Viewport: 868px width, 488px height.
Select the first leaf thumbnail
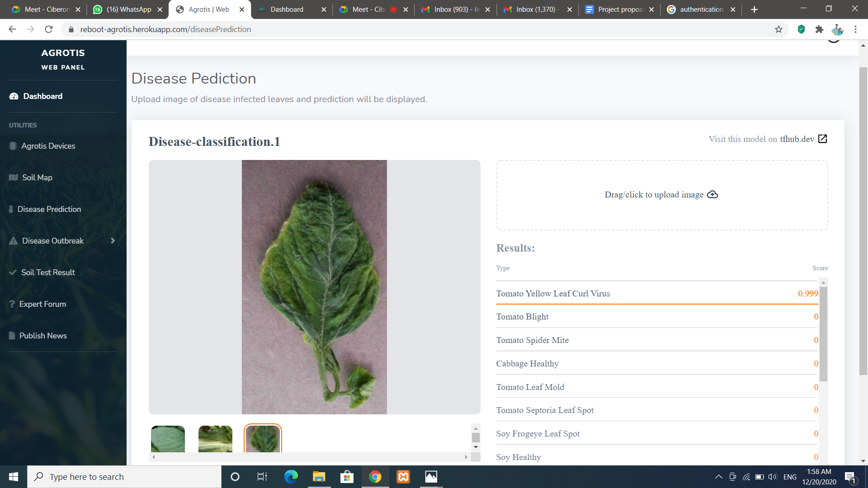click(168, 439)
